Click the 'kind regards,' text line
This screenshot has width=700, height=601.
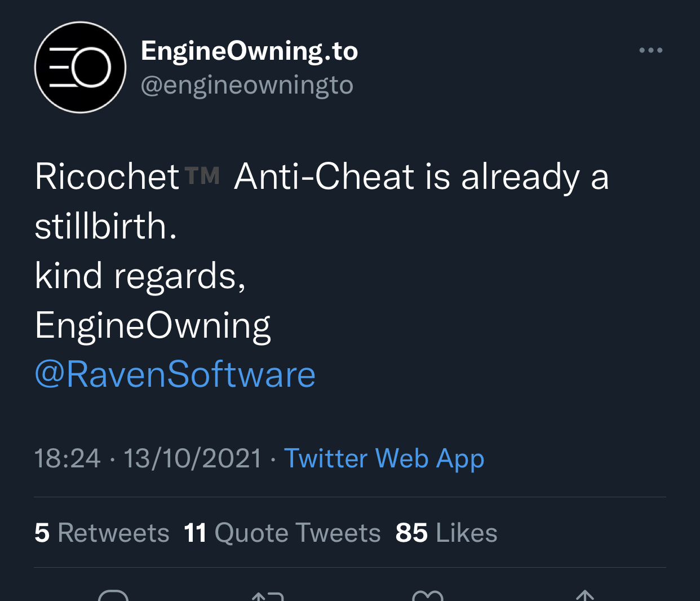coord(140,276)
